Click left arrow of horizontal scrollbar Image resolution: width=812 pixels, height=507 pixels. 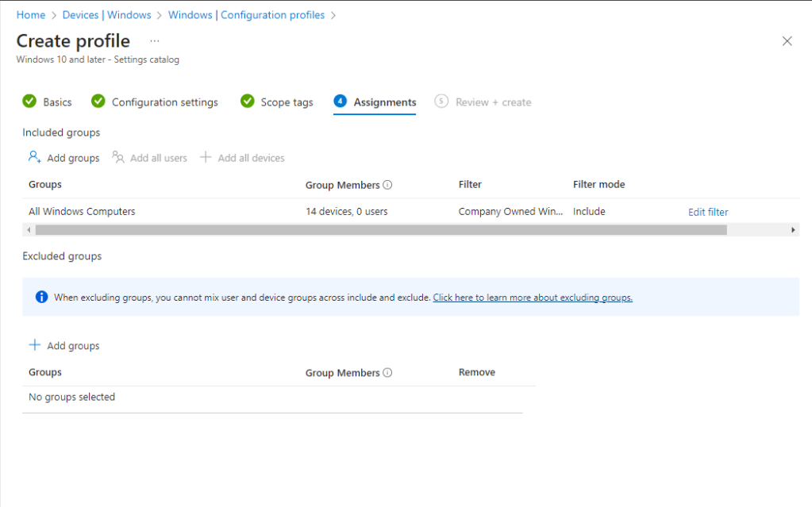[29, 230]
